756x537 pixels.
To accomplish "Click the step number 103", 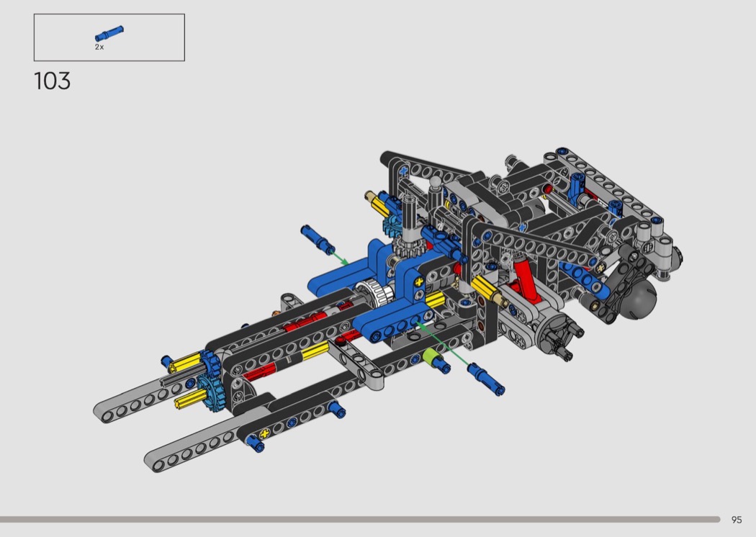I will [x=53, y=81].
